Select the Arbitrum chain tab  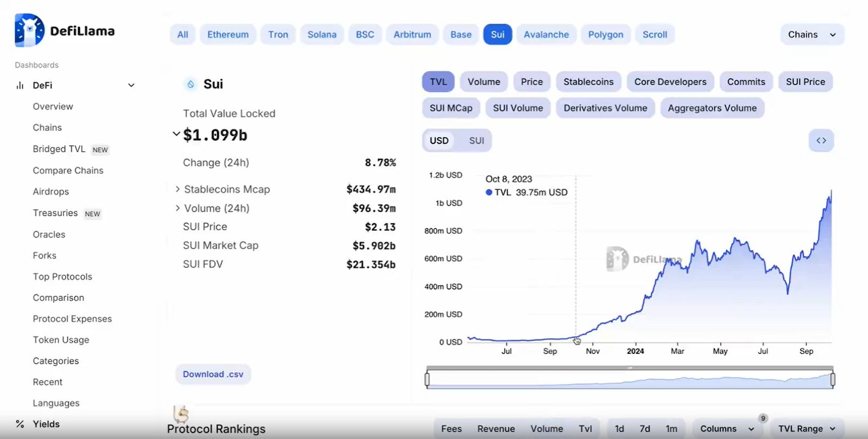tap(412, 35)
